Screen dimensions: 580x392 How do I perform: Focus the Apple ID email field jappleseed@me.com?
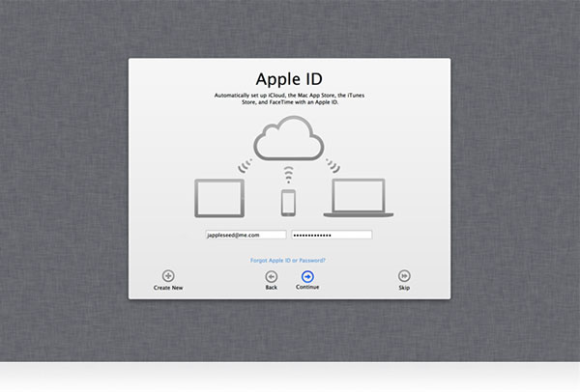[246, 235]
